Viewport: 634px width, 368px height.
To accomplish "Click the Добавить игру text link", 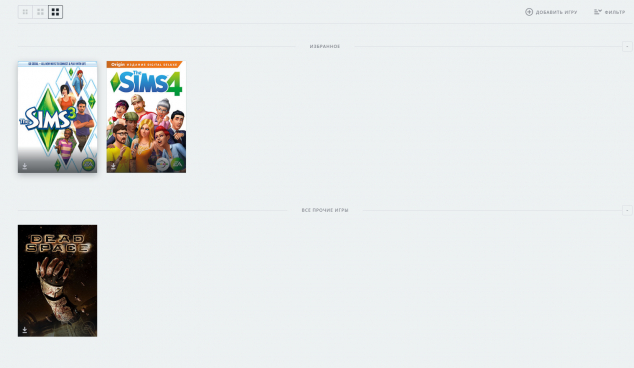I will [556, 12].
